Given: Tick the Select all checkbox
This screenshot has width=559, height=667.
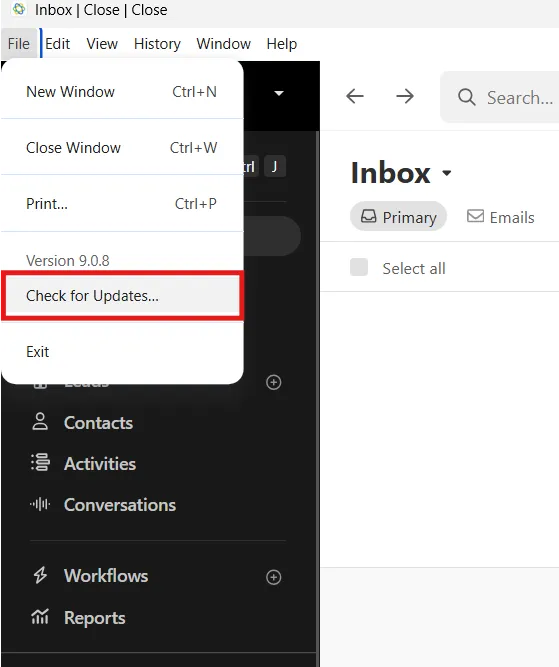Looking at the screenshot, I should click(x=359, y=267).
